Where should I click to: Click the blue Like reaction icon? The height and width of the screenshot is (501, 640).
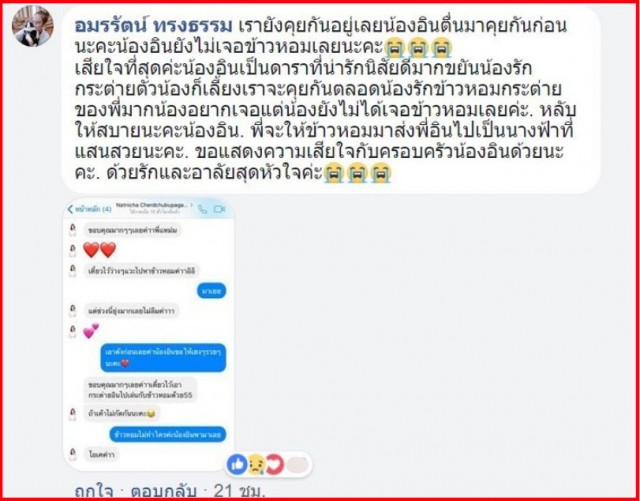(x=237, y=464)
